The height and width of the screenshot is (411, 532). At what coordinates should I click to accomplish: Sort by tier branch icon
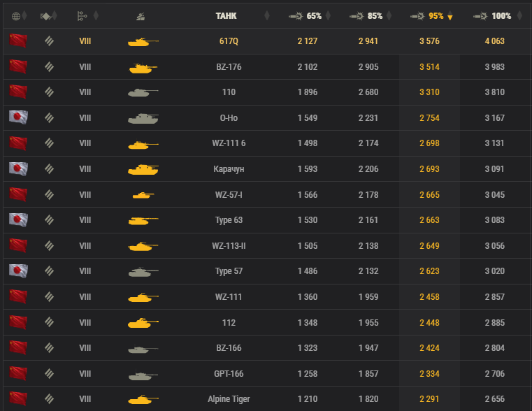(82, 16)
